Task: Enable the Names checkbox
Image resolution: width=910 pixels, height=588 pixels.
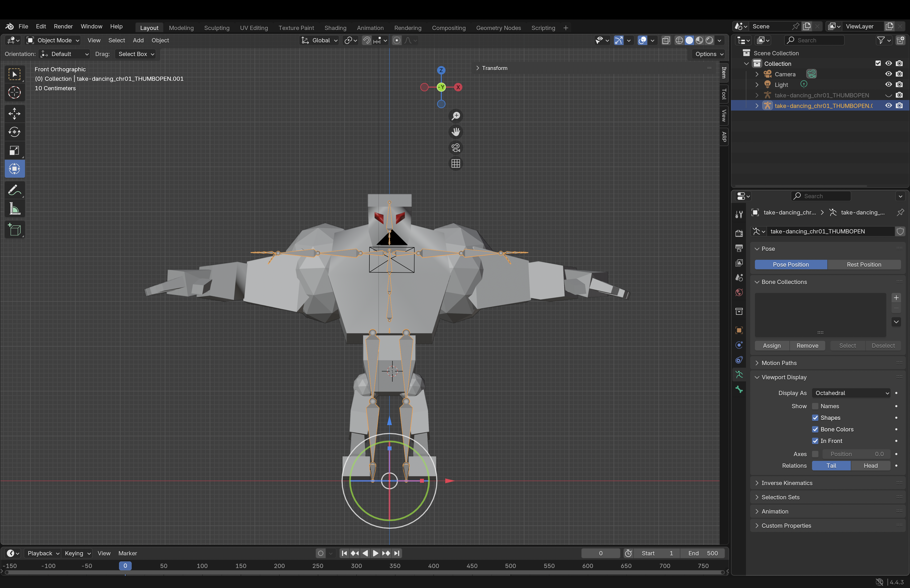Action: [815, 406]
